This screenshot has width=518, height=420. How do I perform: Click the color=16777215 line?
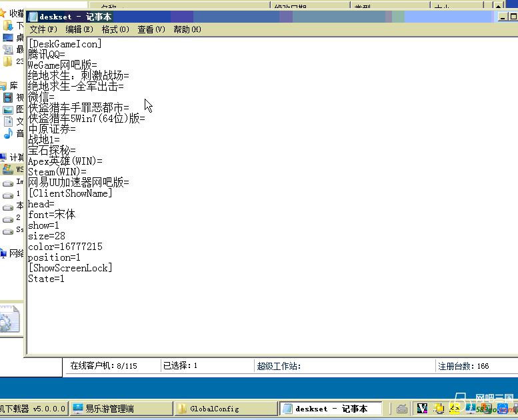pyautogui.click(x=65, y=247)
